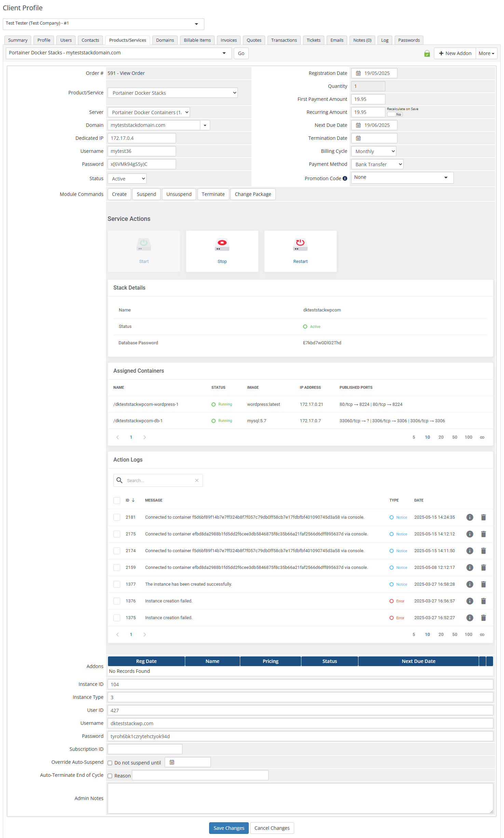Select checkbox for log 2175

pos(117,534)
